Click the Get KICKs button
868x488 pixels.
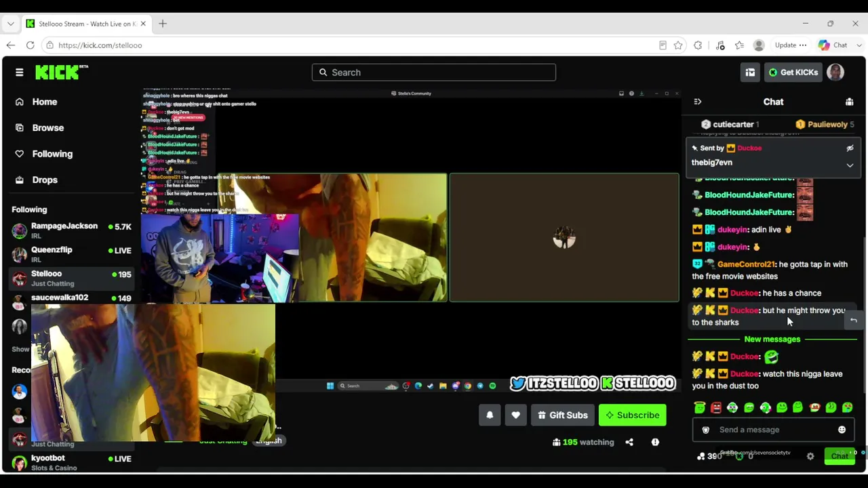pyautogui.click(x=793, y=73)
